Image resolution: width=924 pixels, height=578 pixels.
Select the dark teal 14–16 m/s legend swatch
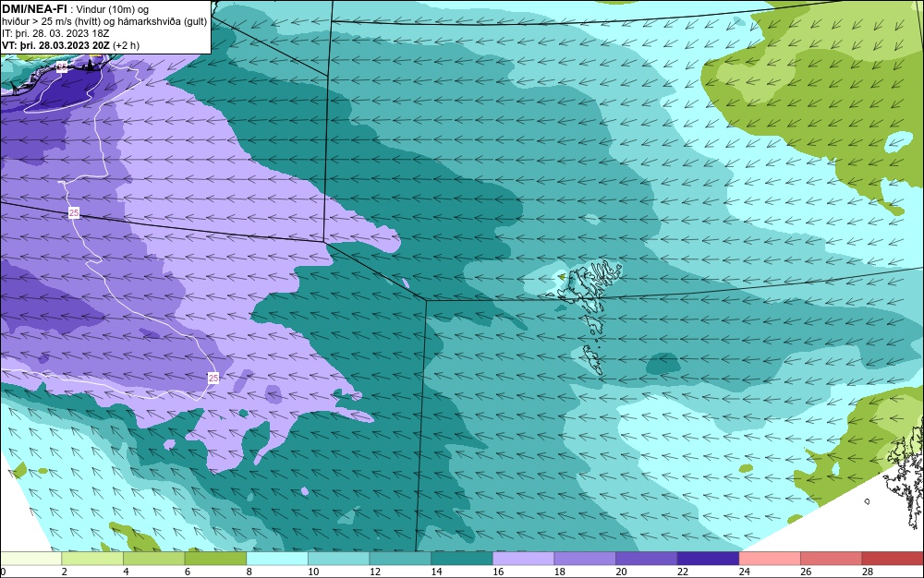(462, 559)
